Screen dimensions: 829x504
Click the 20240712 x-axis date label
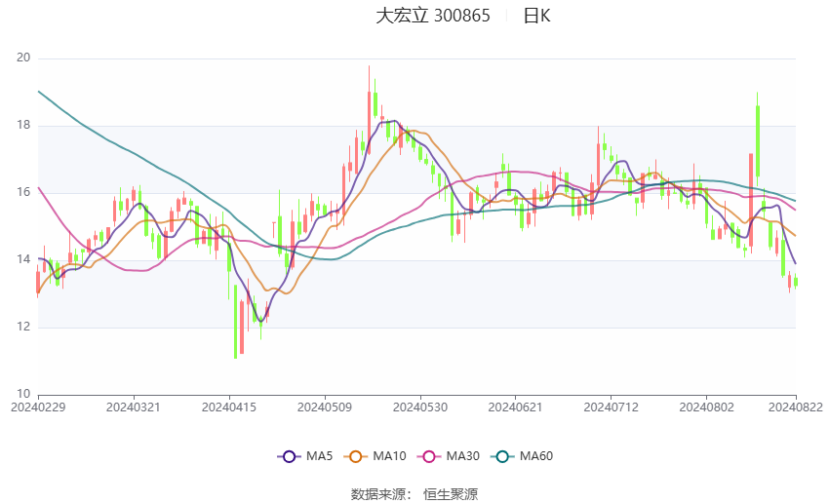(612, 407)
